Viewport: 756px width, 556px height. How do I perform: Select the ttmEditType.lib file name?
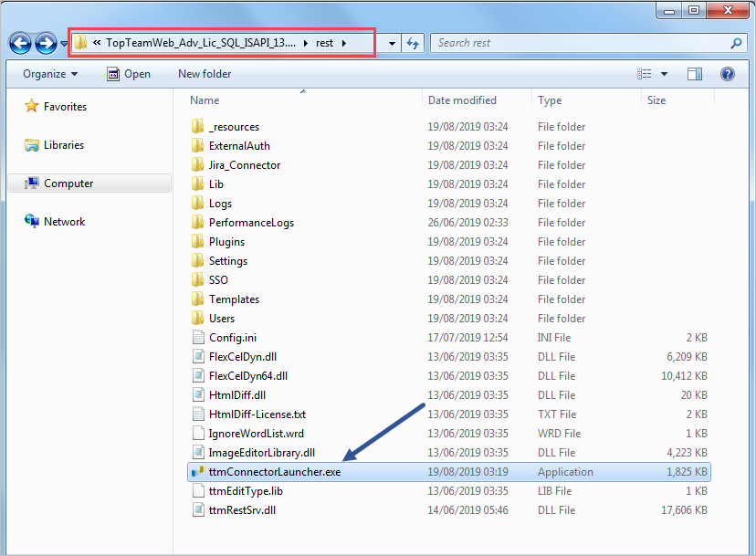[x=246, y=491]
